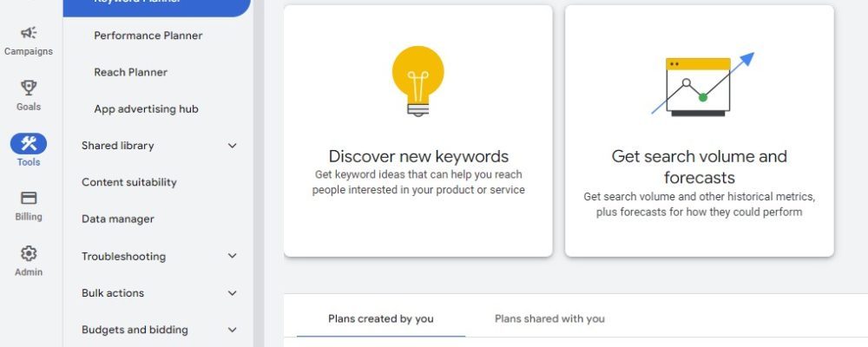Click the Goals trophy icon
The height and width of the screenshot is (347, 868).
(29, 88)
